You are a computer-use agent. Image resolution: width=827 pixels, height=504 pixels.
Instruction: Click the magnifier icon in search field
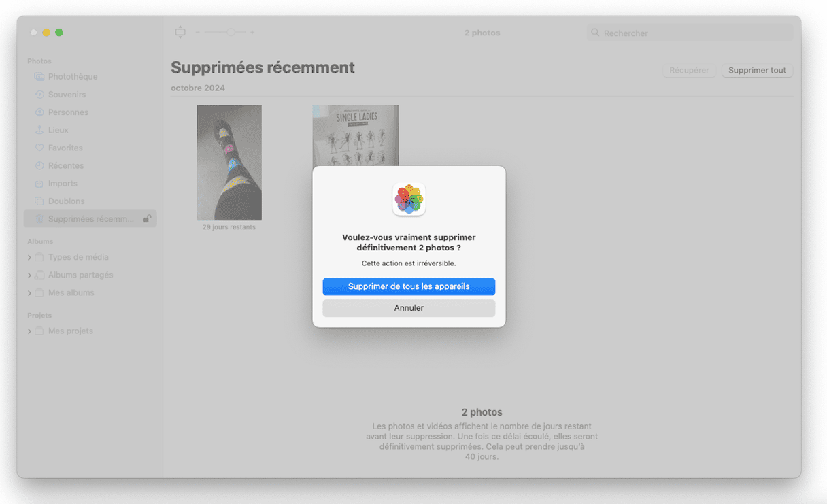pyautogui.click(x=596, y=33)
